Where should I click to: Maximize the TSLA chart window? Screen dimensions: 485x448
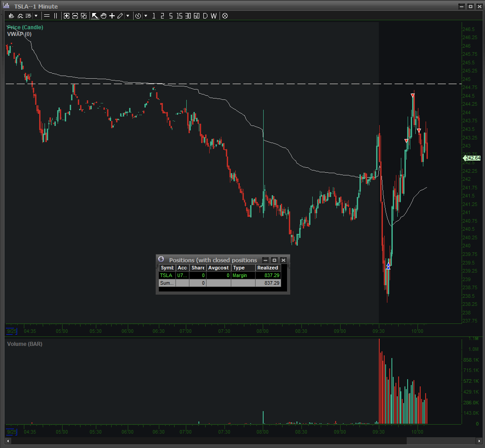[471, 6]
